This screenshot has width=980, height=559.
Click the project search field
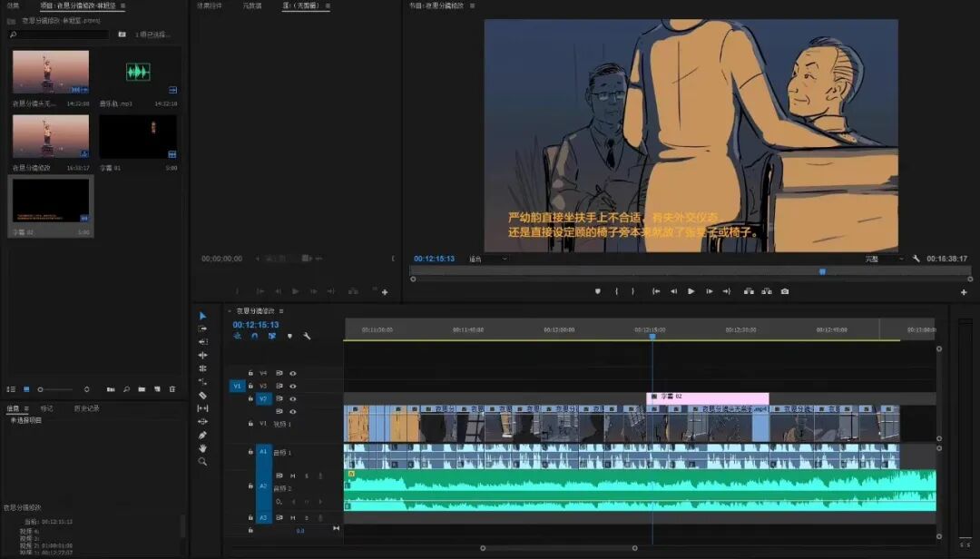pos(59,34)
